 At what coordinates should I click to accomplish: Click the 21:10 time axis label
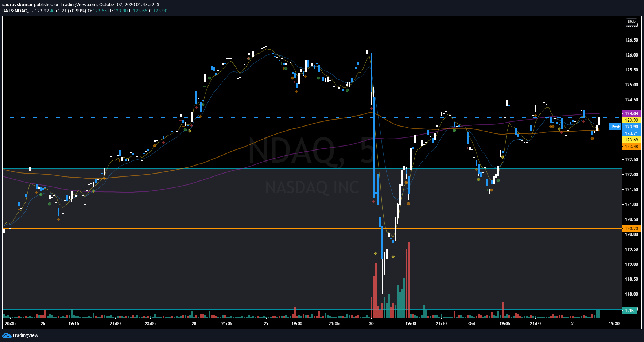point(441,324)
